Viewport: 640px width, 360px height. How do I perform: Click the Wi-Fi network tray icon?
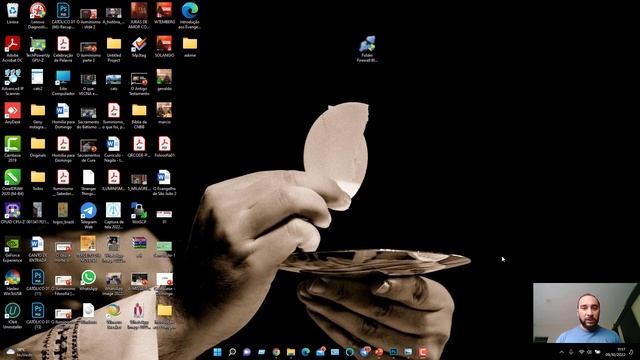[x=581, y=352]
